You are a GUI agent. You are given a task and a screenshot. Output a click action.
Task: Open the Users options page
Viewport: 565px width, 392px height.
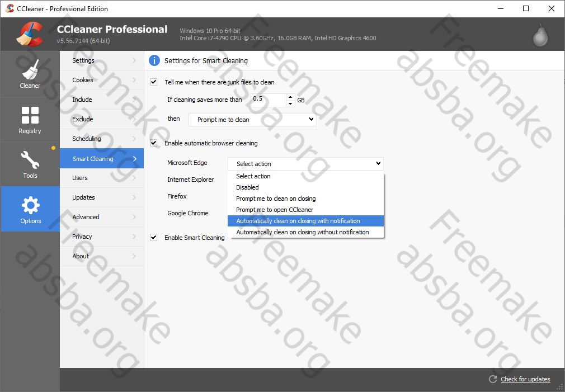(x=102, y=178)
